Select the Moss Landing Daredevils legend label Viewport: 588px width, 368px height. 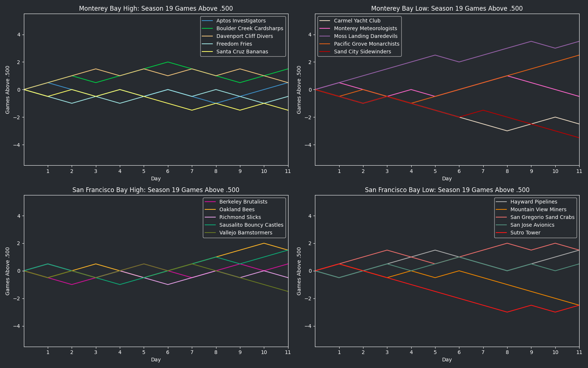(x=366, y=36)
